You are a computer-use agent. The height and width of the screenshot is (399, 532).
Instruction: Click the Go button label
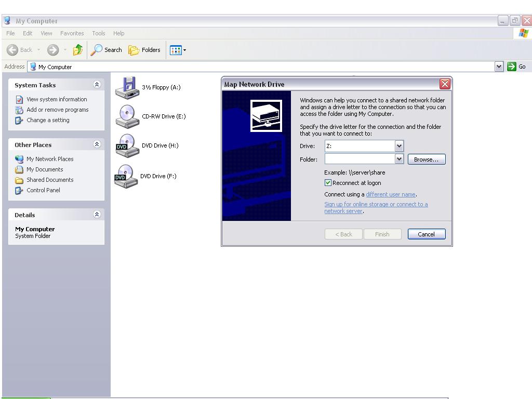pos(522,67)
